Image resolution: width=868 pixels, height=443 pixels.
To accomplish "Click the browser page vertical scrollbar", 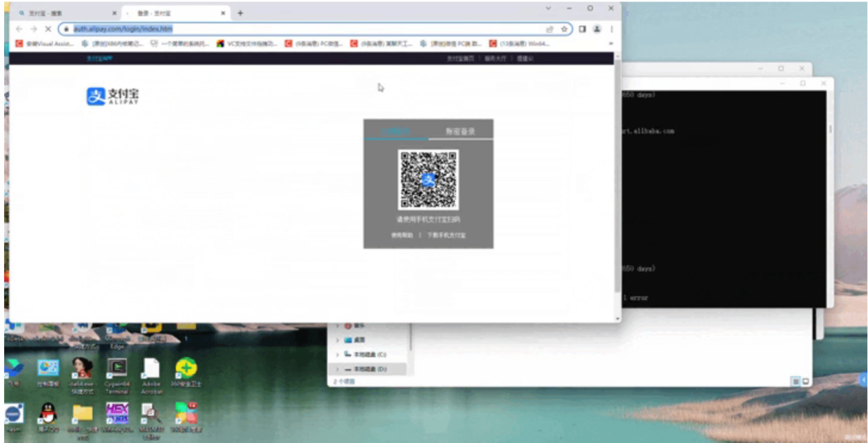I will coord(617,177).
